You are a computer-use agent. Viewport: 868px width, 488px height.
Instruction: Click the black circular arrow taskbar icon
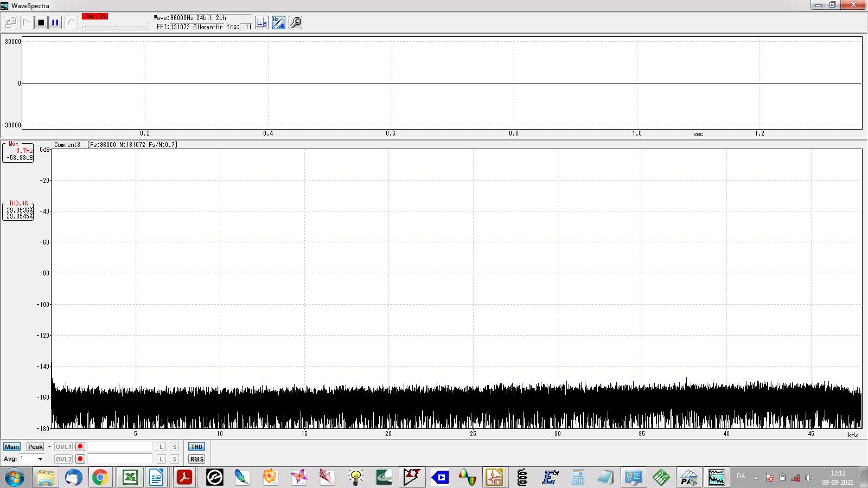point(215,477)
